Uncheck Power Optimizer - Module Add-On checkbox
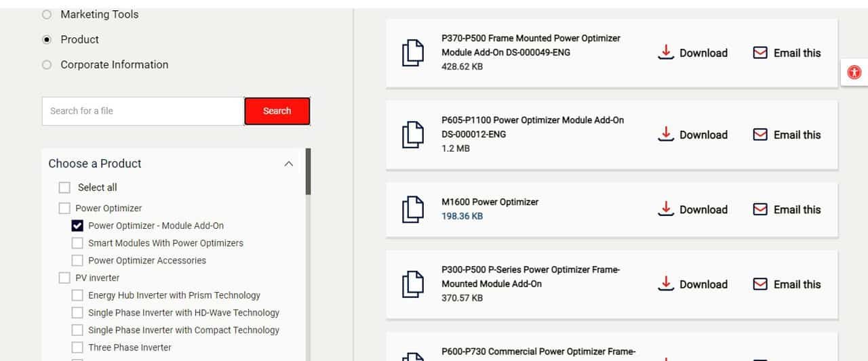The height and width of the screenshot is (361, 868). coord(77,226)
